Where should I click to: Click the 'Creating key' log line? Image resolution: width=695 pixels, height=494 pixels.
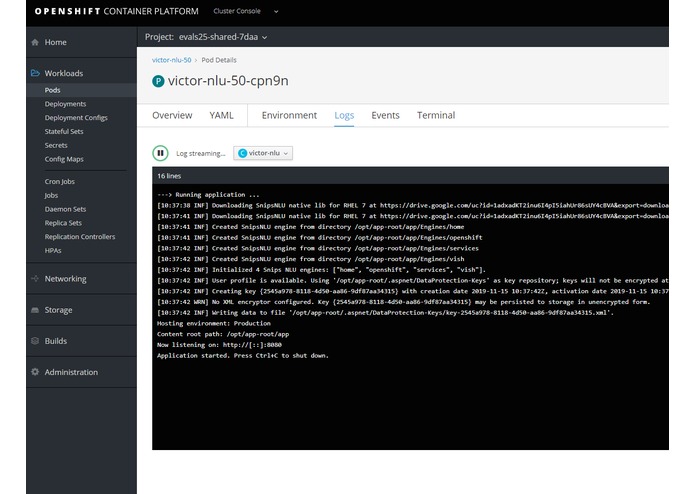click(413, 291)
